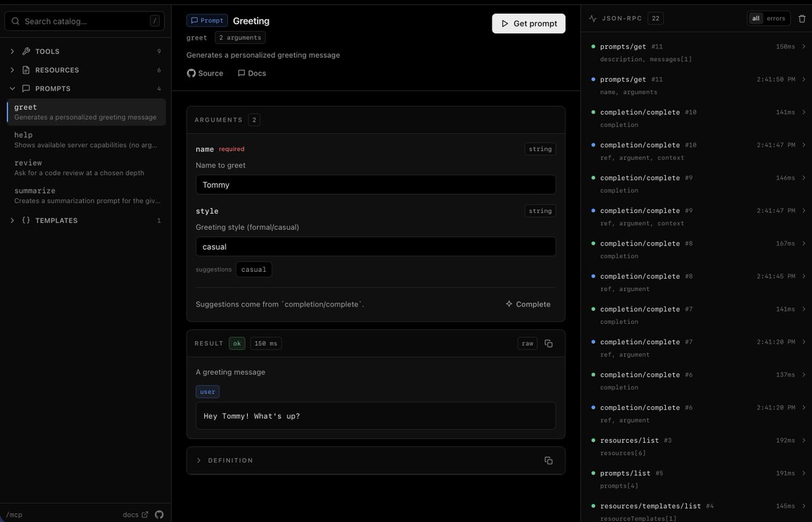Click the ok status badge
The image size is (812, 522).
[237, 343]
